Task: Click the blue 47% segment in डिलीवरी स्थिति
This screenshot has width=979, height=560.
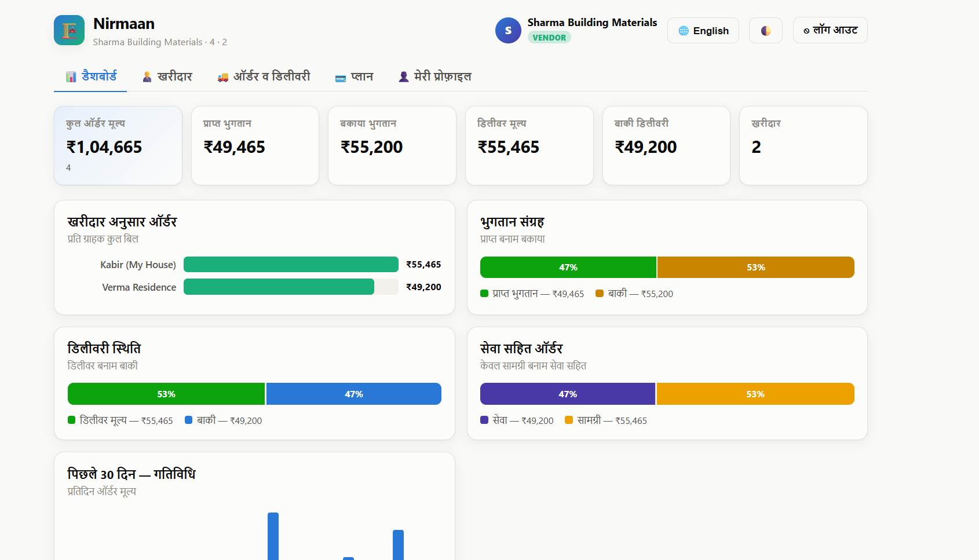Action: 354,394
